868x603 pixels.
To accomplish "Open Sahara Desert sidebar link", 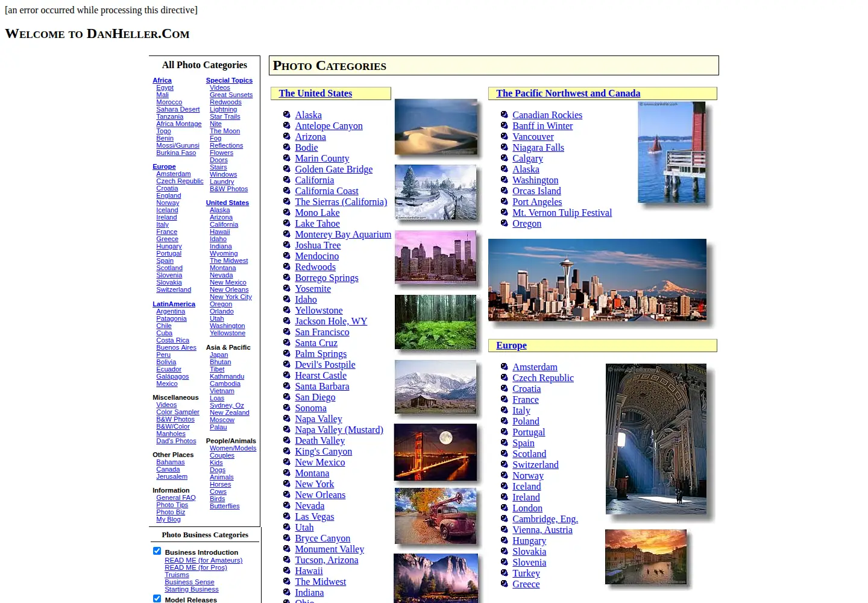I will 178,109.
